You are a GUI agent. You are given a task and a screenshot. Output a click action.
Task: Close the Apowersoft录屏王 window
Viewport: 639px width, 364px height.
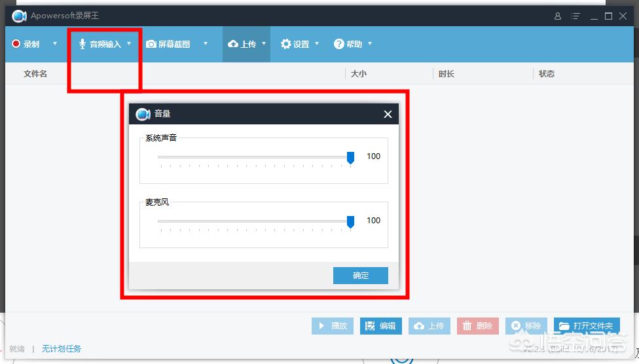point(623,16)
